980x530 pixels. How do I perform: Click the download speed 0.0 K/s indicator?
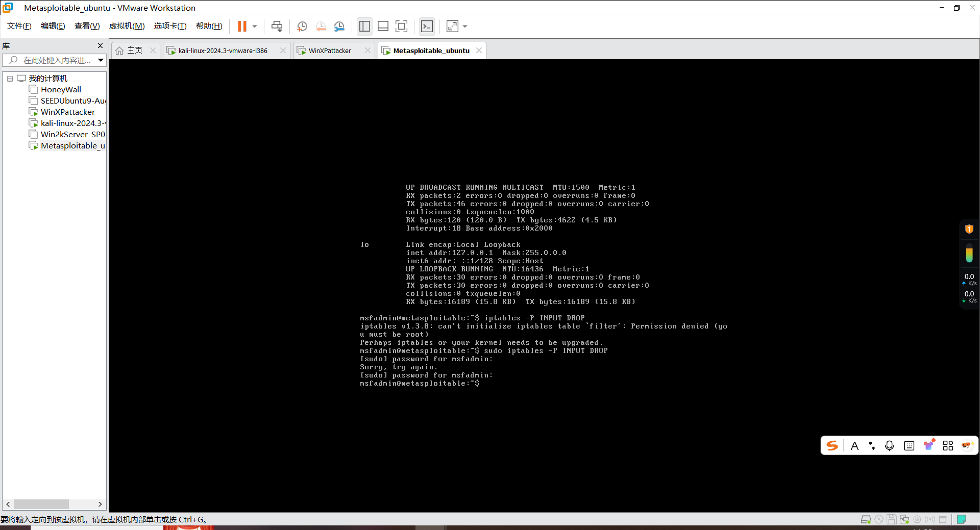click(969, 297)
